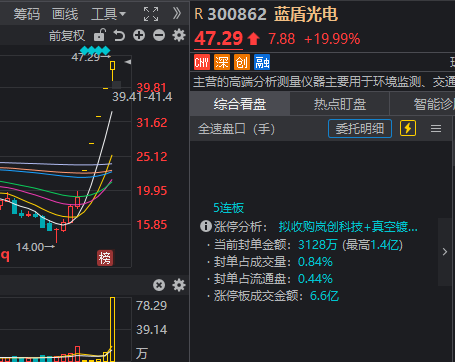Switch to 前复权 adjustment mode
Image resolution: width=455 pixels, height=362 pixels.
coord(67,36)
